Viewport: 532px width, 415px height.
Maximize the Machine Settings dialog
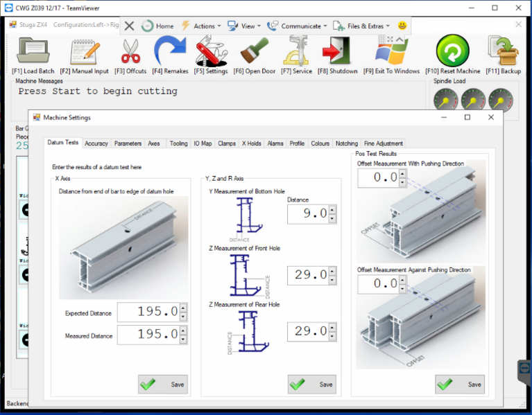tap(467, 117)
